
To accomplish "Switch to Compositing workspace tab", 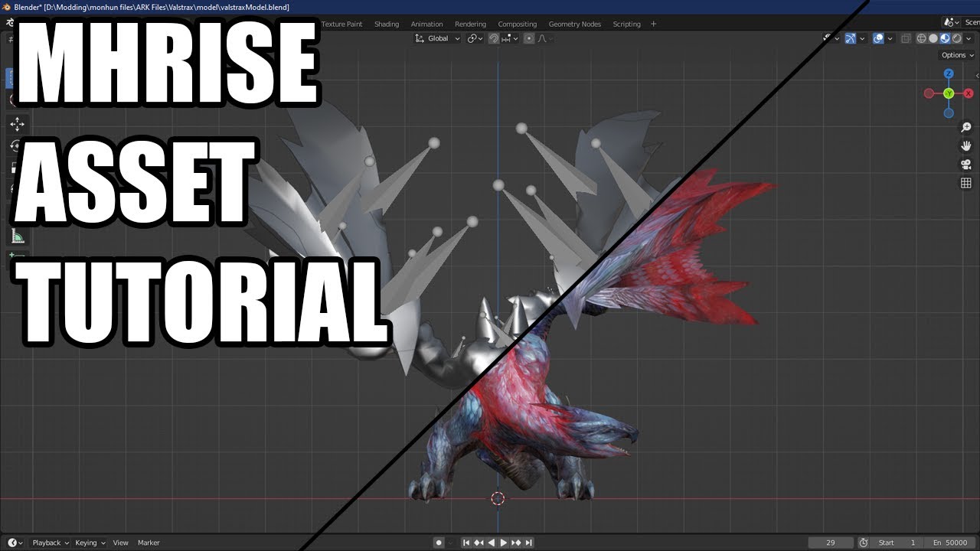I will tap(518, 24).
